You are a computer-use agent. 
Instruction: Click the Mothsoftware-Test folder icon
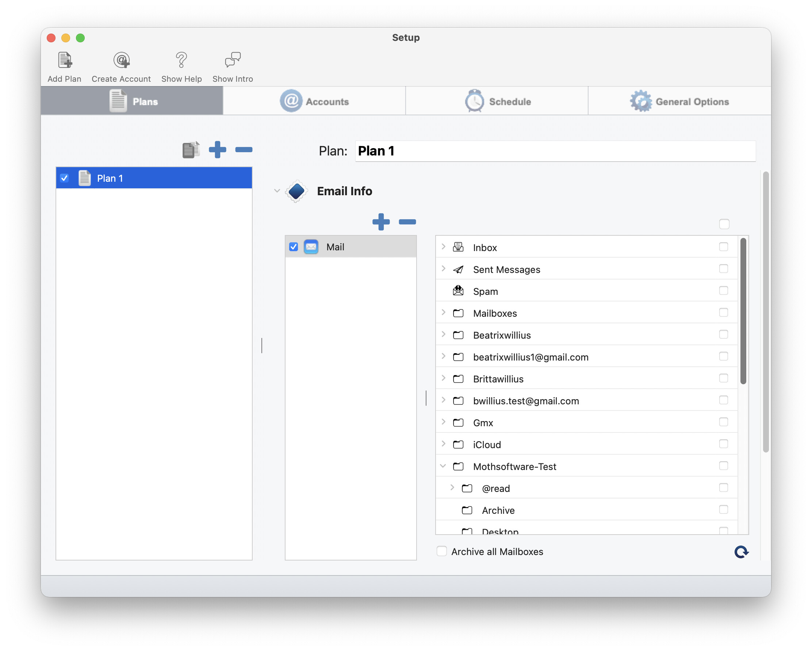(x=458, y=466)
